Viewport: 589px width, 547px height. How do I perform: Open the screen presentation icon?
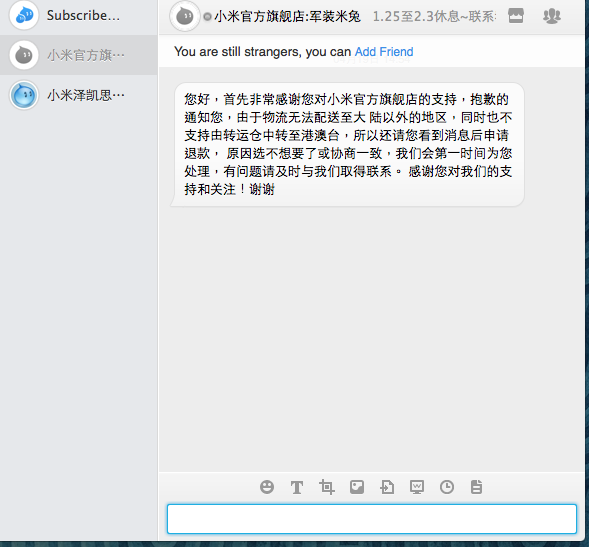click(417, 487)
